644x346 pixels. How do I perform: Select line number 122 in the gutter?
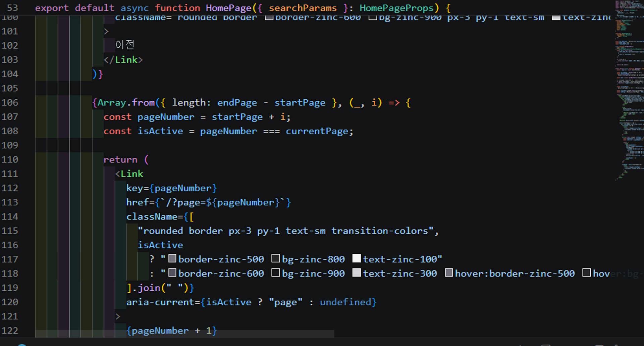click(10, 331)
